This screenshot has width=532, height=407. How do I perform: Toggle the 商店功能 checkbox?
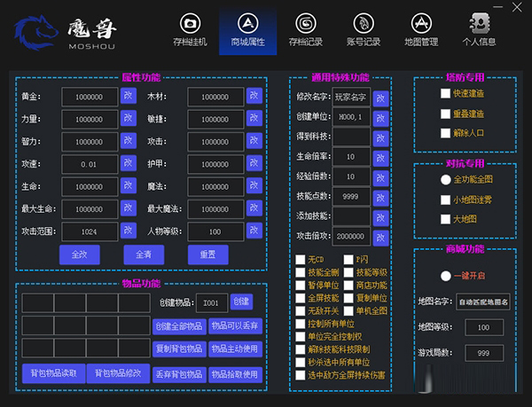348,286
